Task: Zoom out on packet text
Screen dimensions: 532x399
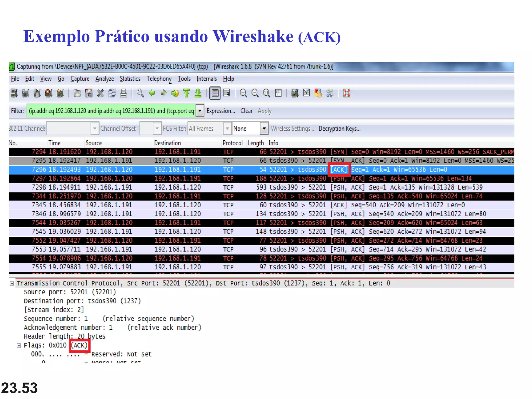Action: click(x=255, y=93)
